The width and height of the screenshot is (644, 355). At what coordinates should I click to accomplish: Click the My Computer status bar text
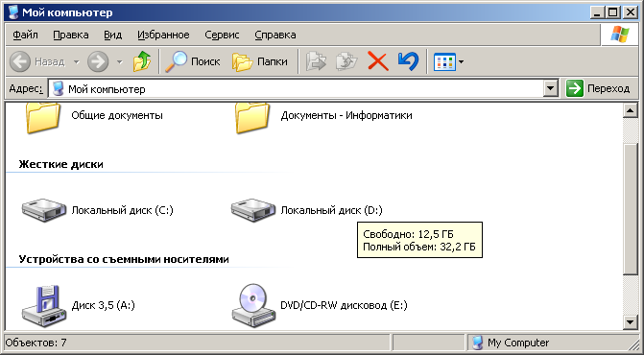pos(518,343)
